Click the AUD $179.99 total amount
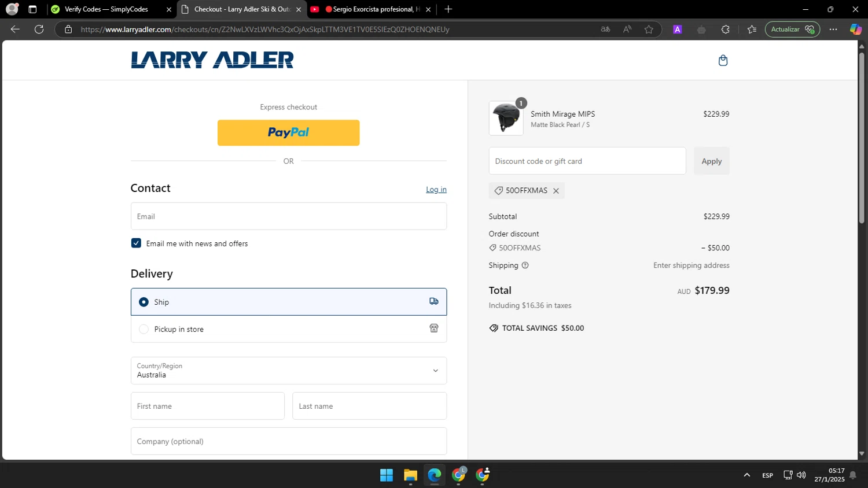Viewport: 868px width, 488px height. pos(704,290)
